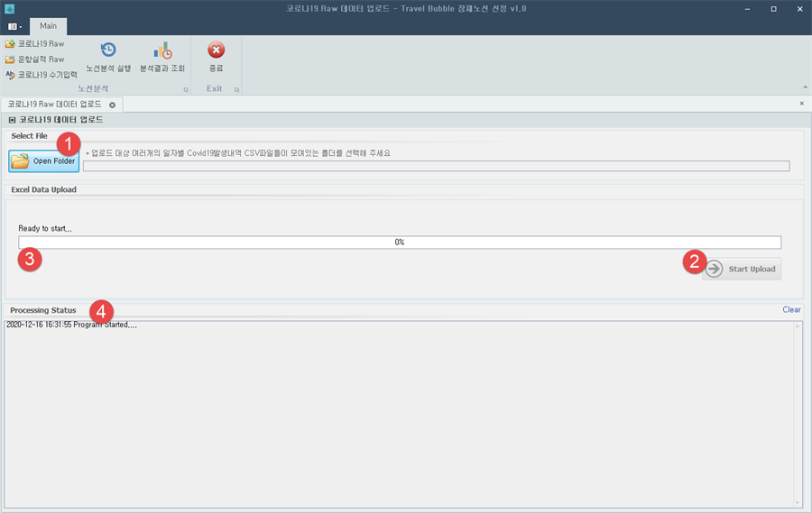Viewport: 812px width, 513px height.
Task: Maximize the Travel Bubble application window
Action: 774,9
